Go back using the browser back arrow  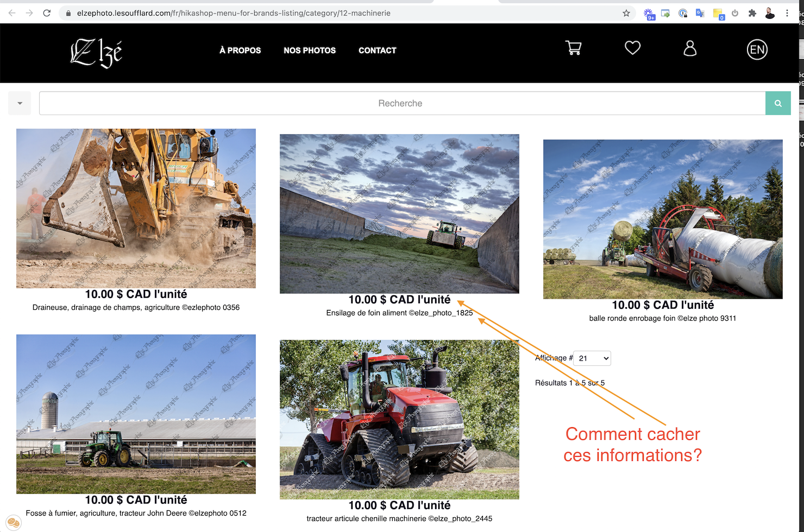click(12, 13)
